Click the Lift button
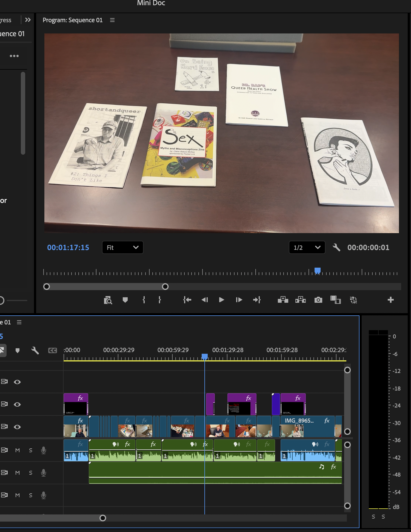Image resolution: width=411 pixels, height=532 pixels. [283, 300]
